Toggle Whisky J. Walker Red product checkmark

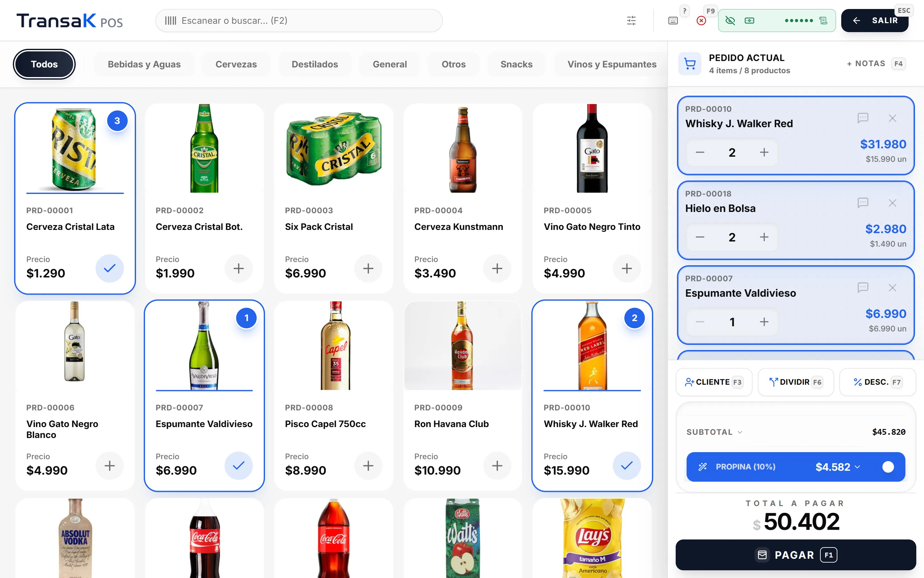(627, 466)
